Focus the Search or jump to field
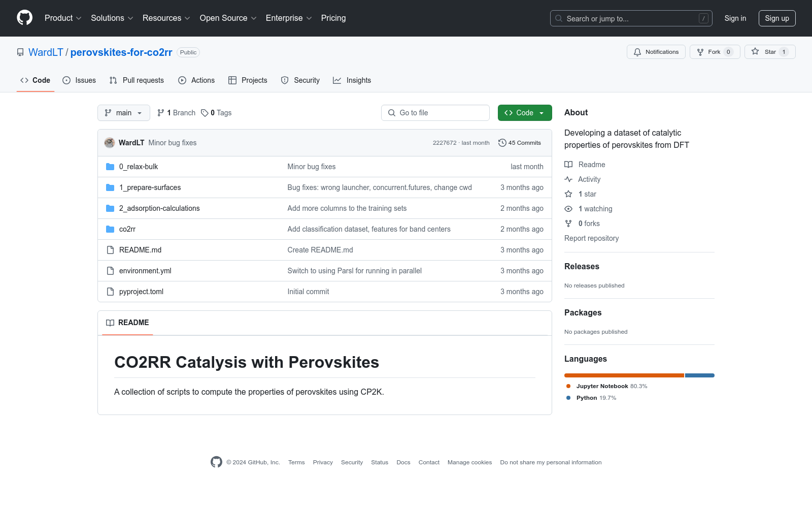The image size is (812, 508). click(631, 18)
